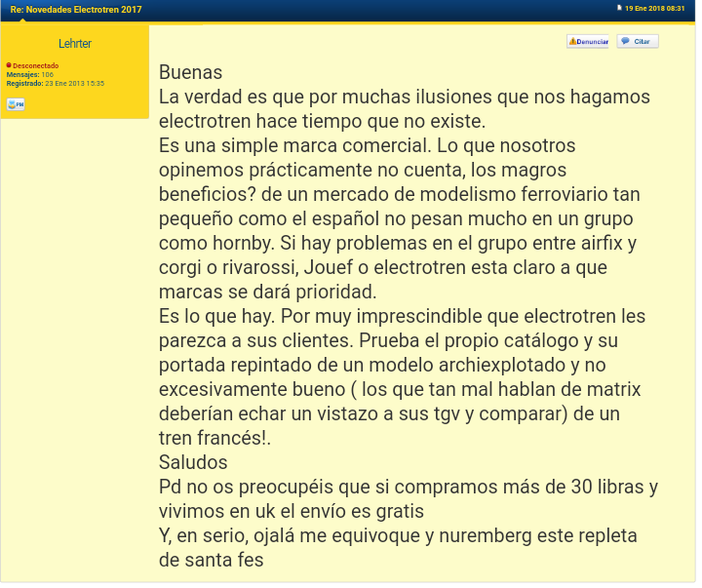The width and height of the screenshot is (702, 588).
Task: Click the post icon beside the date
Action: coord(620,8)
